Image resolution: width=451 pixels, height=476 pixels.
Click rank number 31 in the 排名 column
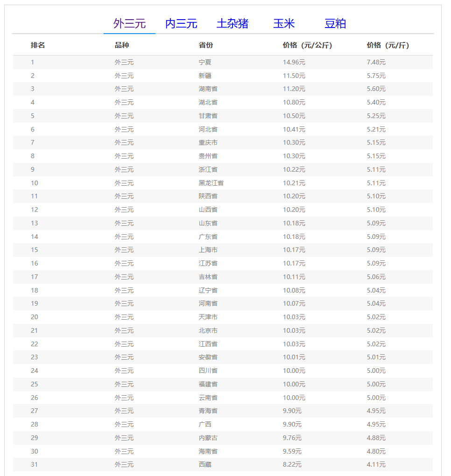[x=35, y=464]
